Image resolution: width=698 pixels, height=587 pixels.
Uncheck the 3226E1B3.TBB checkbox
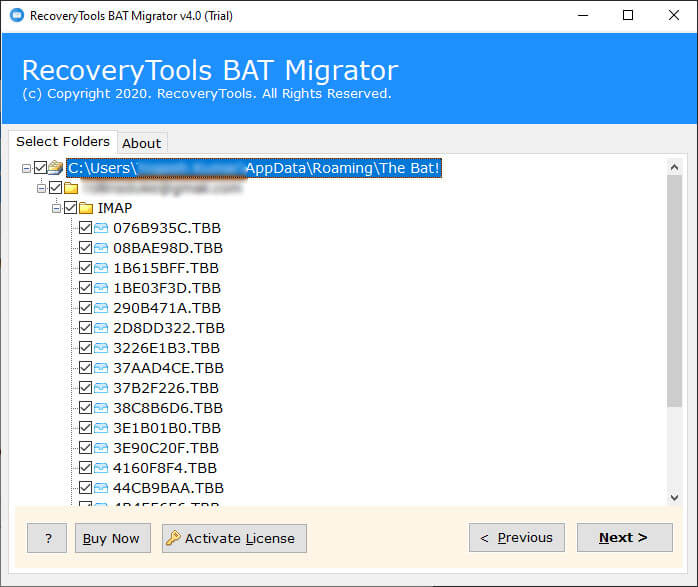pyautogui.click(x=85, y=348)
